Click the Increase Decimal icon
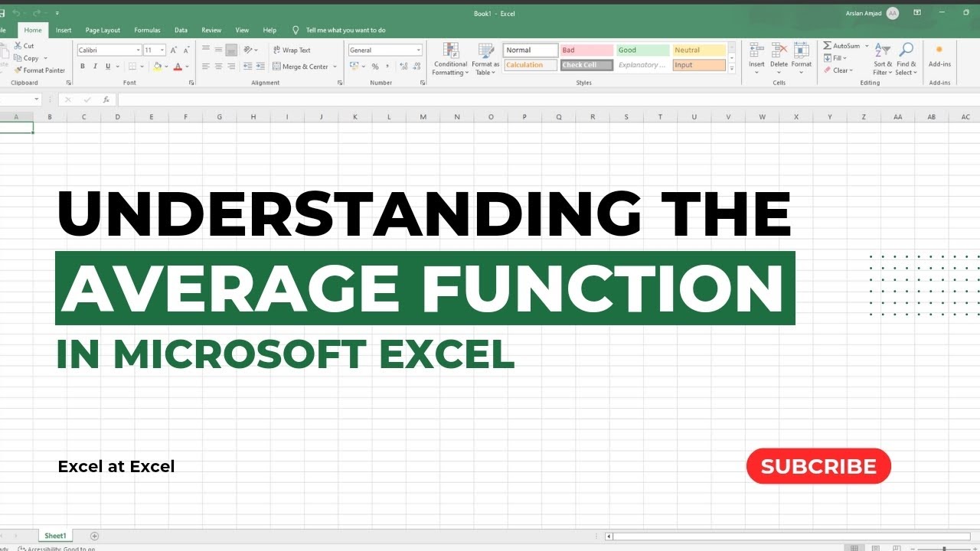This screenshot has width=980, height=551. [x=403, y=67]
